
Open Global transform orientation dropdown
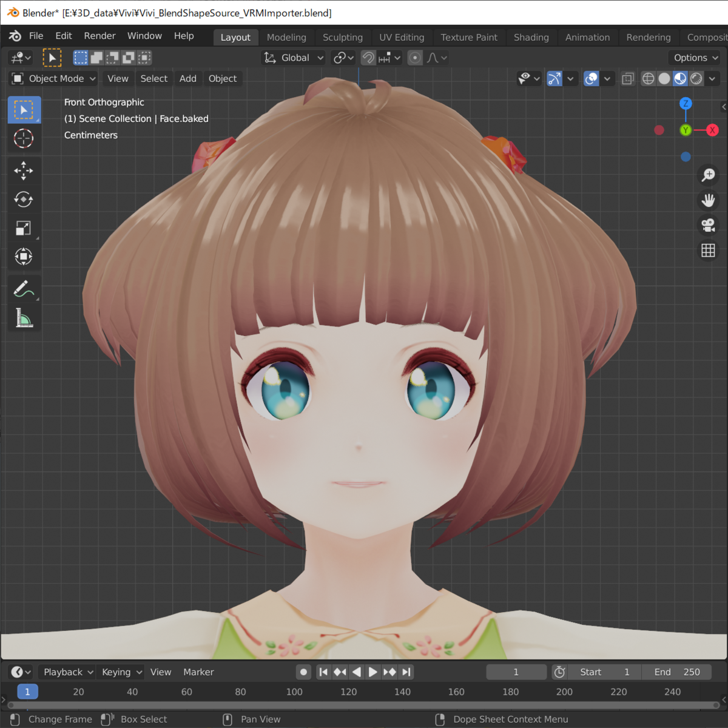294,58
